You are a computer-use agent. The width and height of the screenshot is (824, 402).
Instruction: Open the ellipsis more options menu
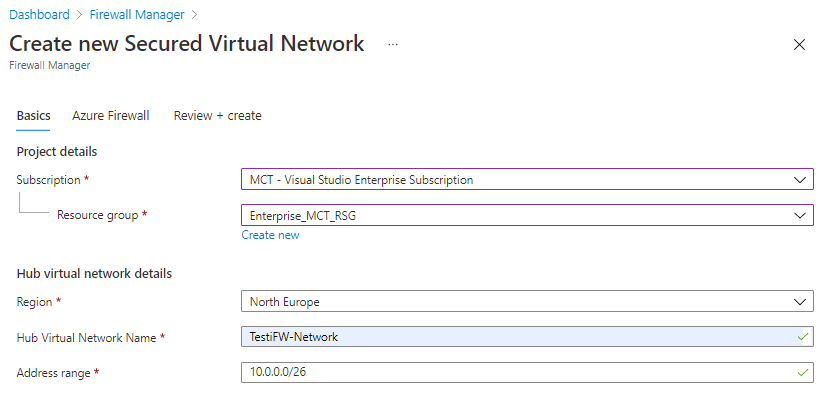(393, 45)
